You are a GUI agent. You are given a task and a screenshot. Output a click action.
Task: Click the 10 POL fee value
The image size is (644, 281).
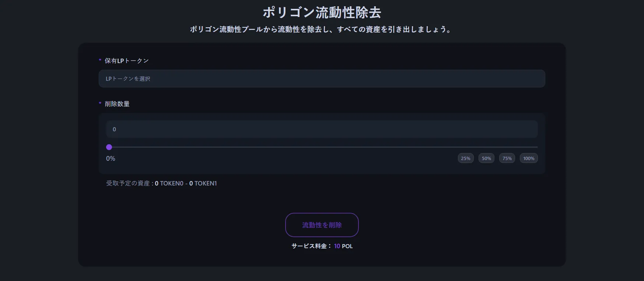point(343,246)
